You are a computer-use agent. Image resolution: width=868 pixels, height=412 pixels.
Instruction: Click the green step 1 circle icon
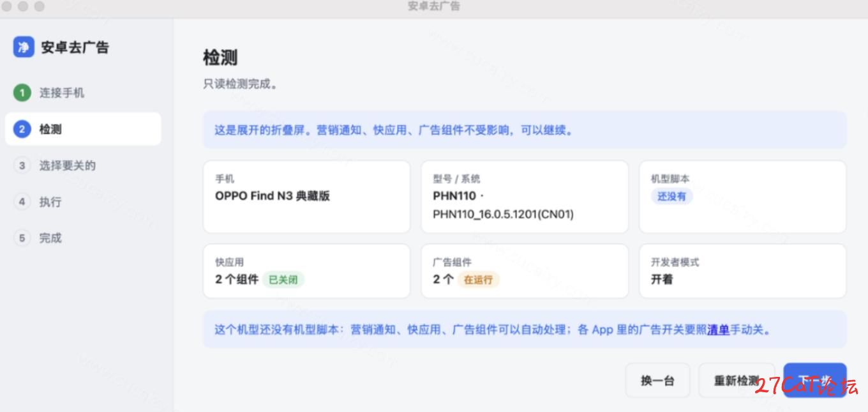tap(22, 93)
